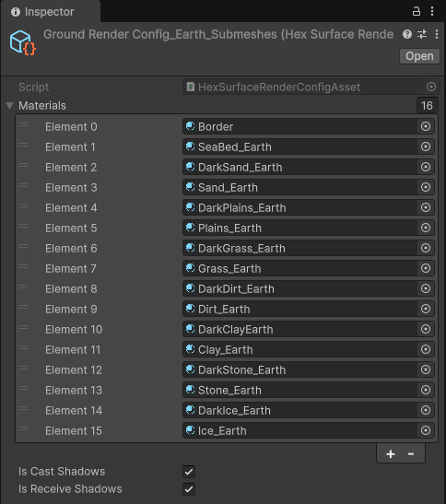Open object picker for DarkStone_Earth material

pos(426,369)
